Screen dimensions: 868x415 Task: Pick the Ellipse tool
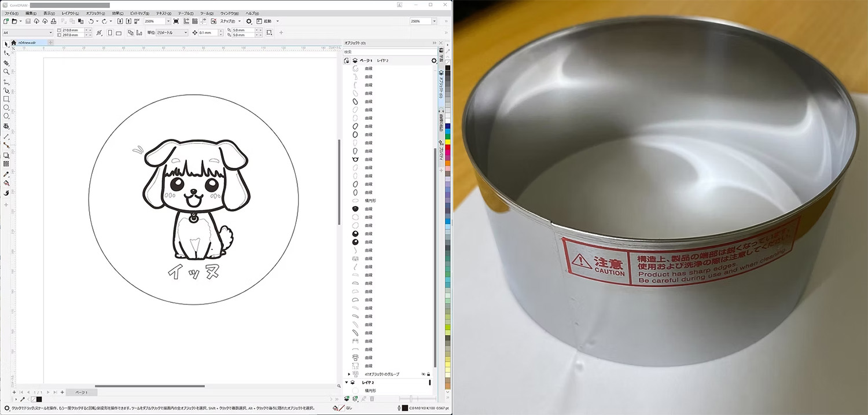click(x=6, y=108)
